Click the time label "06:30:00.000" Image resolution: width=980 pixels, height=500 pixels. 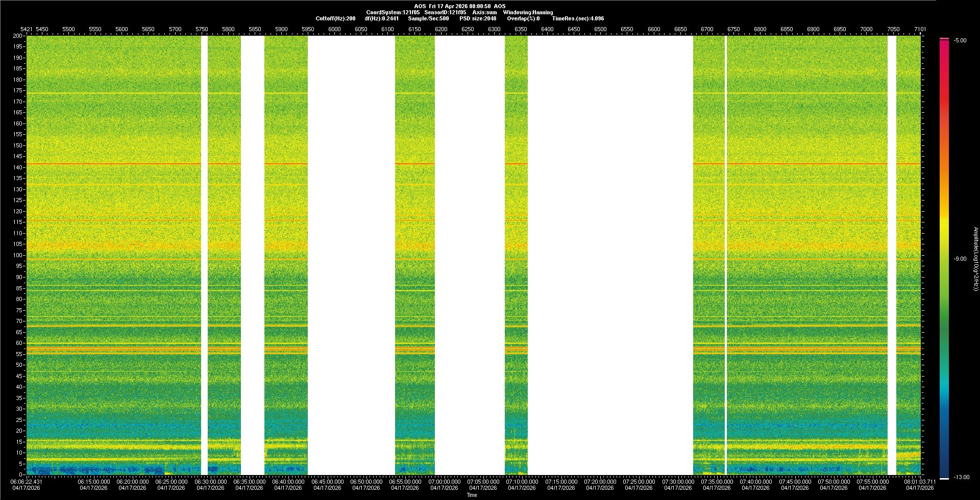(211, 481)
